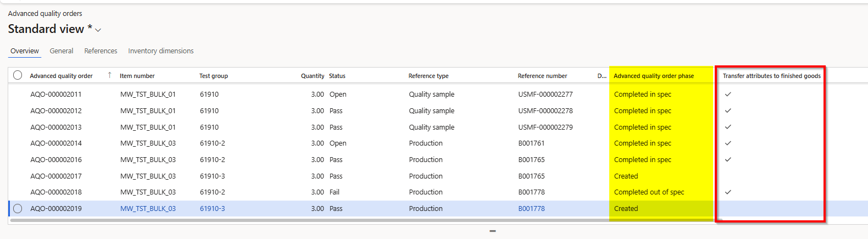868x239 pixels.
Task: Open item link MW_TST_BULK_03 in selected row
Action: (x=148, y=209)
